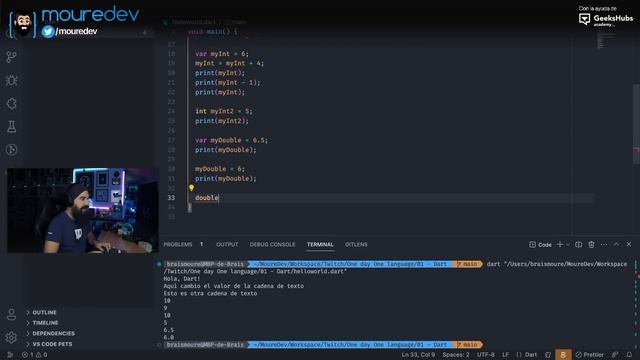Click the GeeksHubs academy logo
Viewport: 640px width, 360px height.
point(606,19)
